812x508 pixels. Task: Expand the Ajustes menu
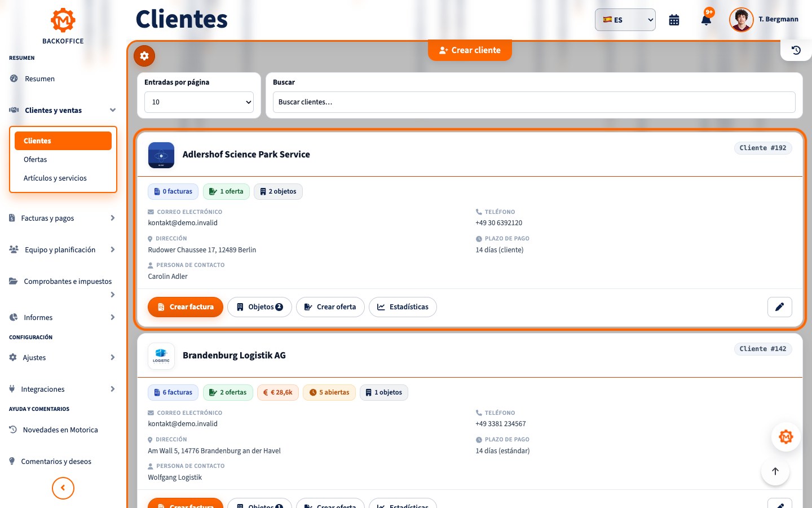63,358
